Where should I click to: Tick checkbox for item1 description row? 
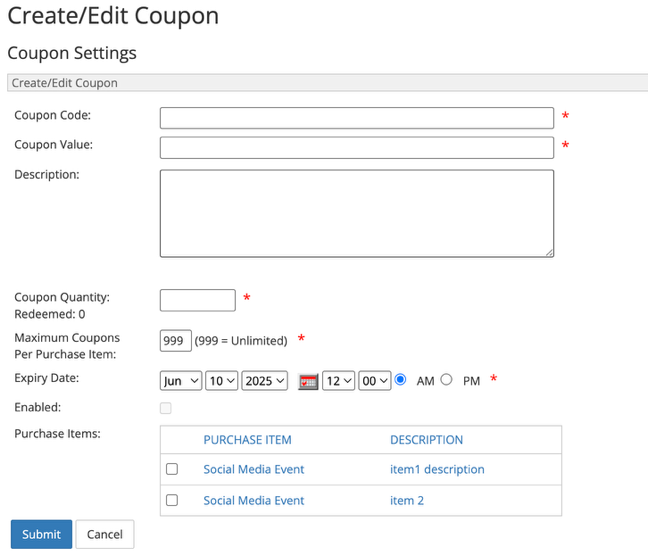[x=172, y=469]
